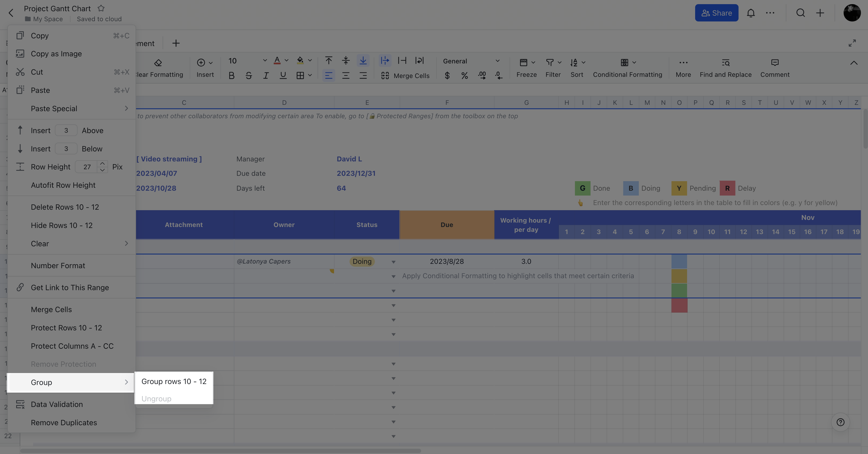
Task: Toggle italic formatting
Action: (266, 76)
